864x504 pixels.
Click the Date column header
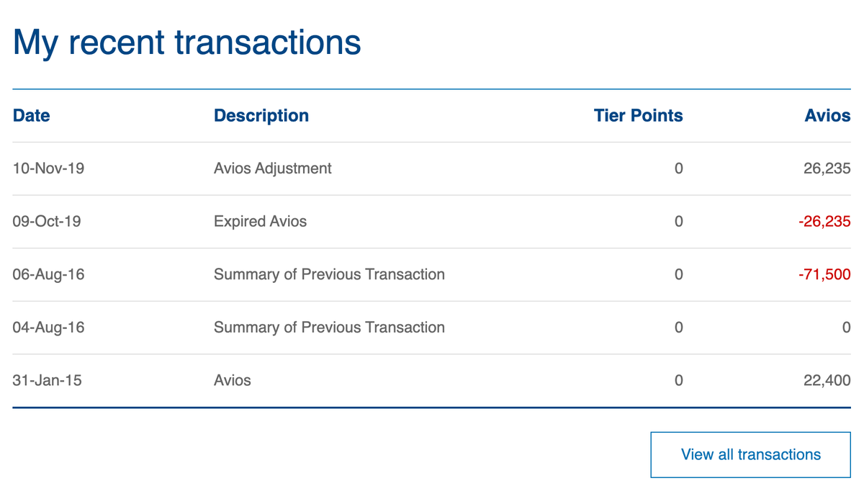click(x=32, y=116)
